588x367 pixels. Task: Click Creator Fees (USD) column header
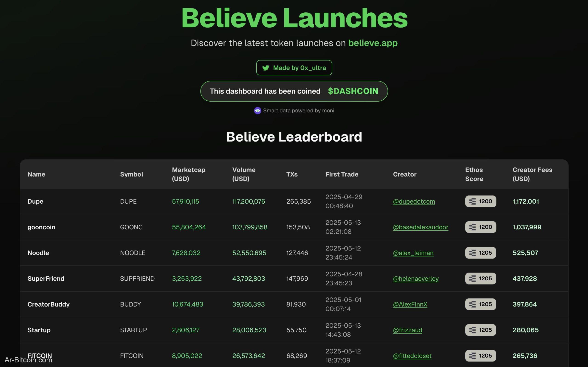point(532,174)
